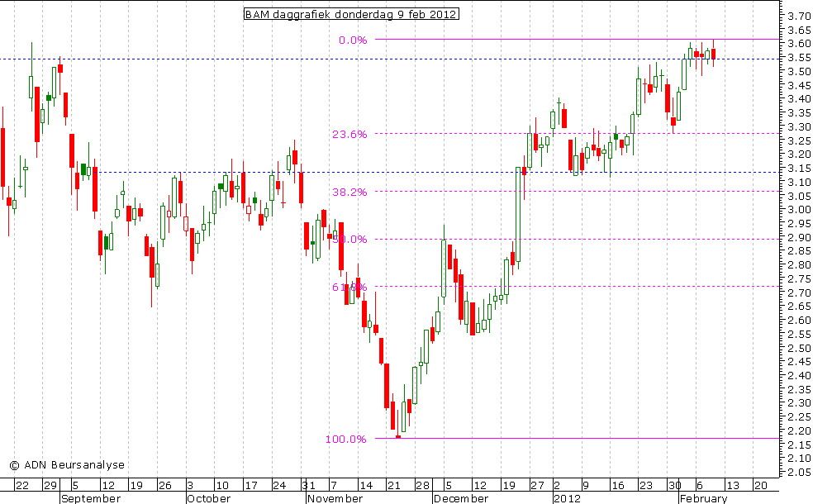The height and width of the screenshot is (504, 813).
Task: Click date label 31 on the time axis
Action: (308, 485)
